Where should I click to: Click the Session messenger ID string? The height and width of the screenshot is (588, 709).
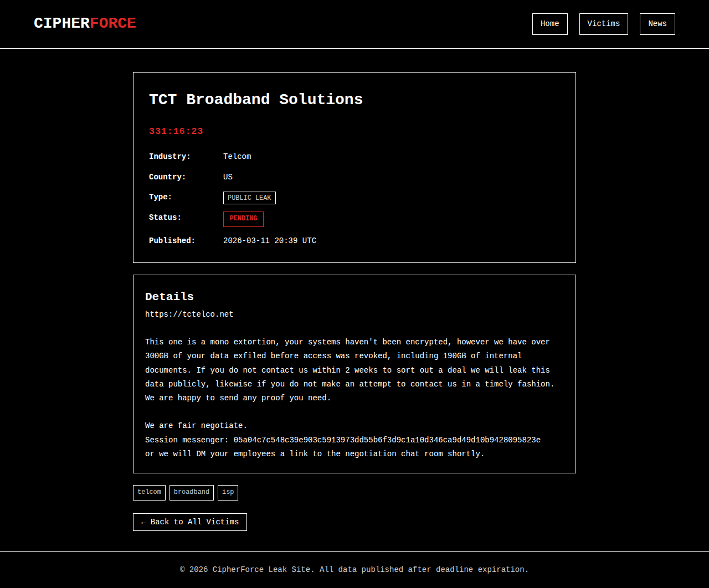click(x=387, y=440)
